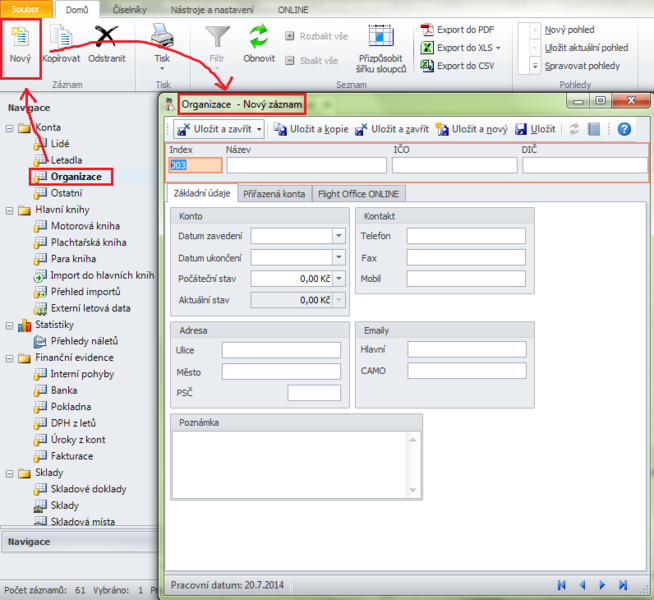Click into the Název input field
654x600 pixels.
coord(305,165)
